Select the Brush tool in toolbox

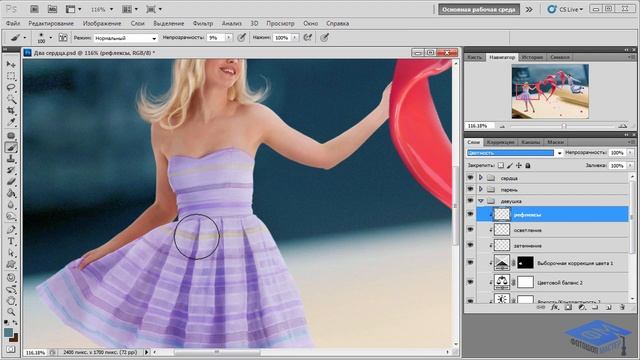11,147
